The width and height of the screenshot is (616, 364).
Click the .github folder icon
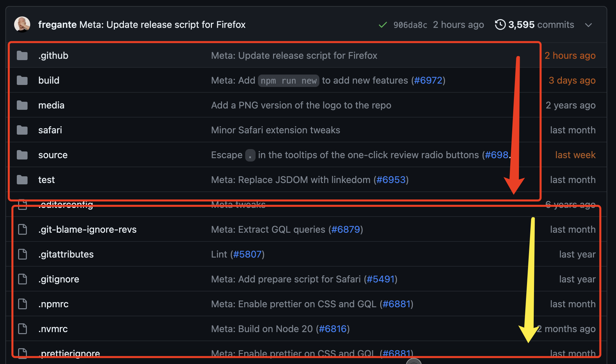(22, 55)
